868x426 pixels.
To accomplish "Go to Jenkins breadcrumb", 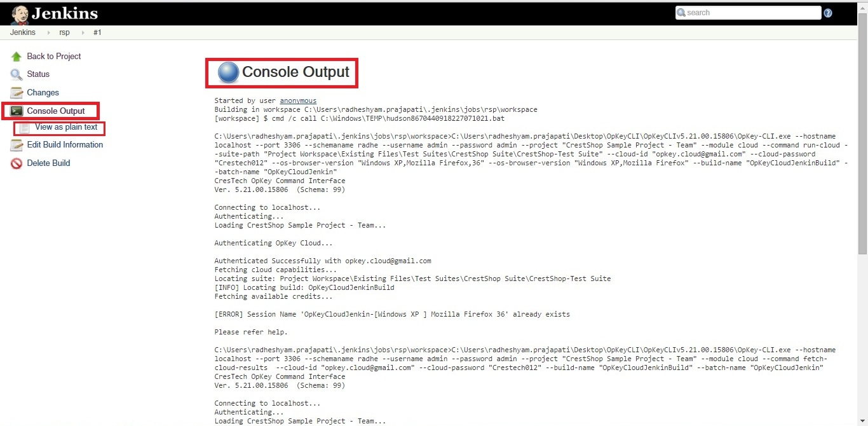I will coord(23,32).
